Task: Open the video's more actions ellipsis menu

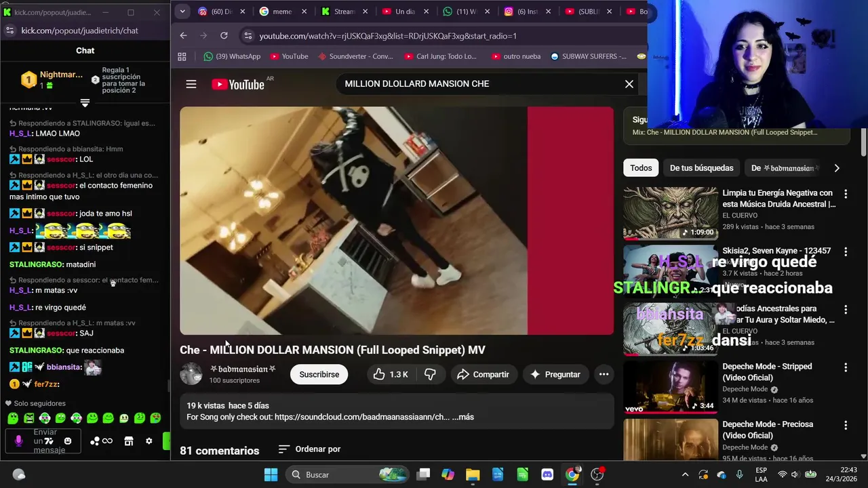Action: click(x=604, y=374)
